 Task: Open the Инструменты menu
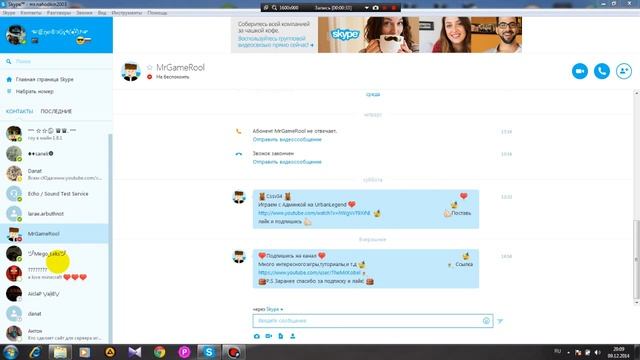pyautogui.click(x=127, y=13)
